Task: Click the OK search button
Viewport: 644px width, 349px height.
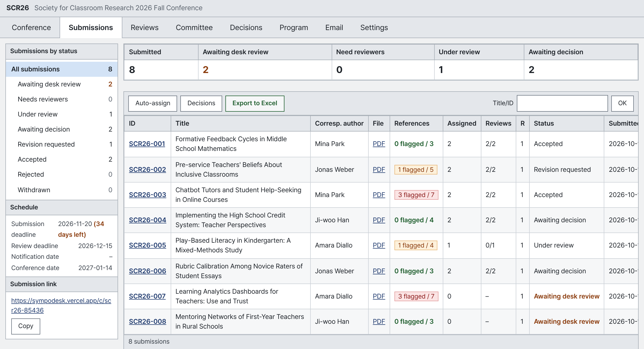Action: pyautogui.click(x=622, y=103)
